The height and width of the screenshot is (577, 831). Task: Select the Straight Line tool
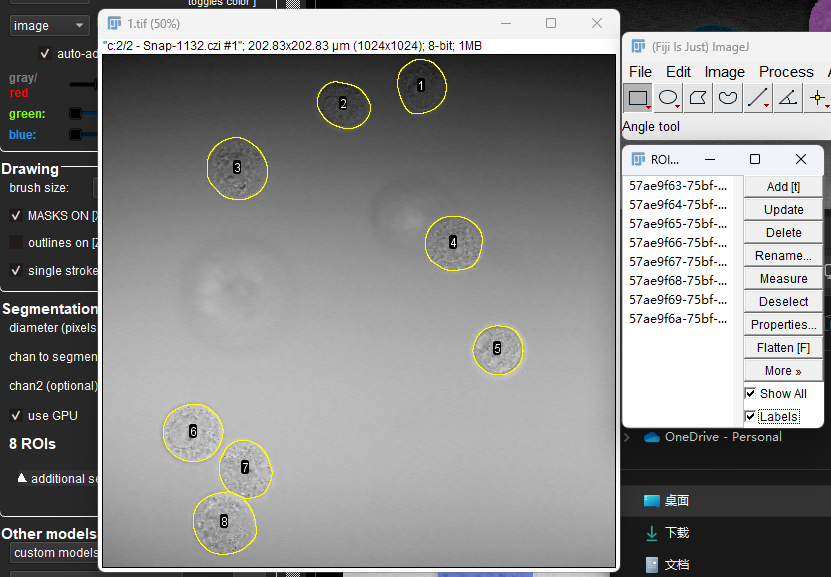(758, 98)
